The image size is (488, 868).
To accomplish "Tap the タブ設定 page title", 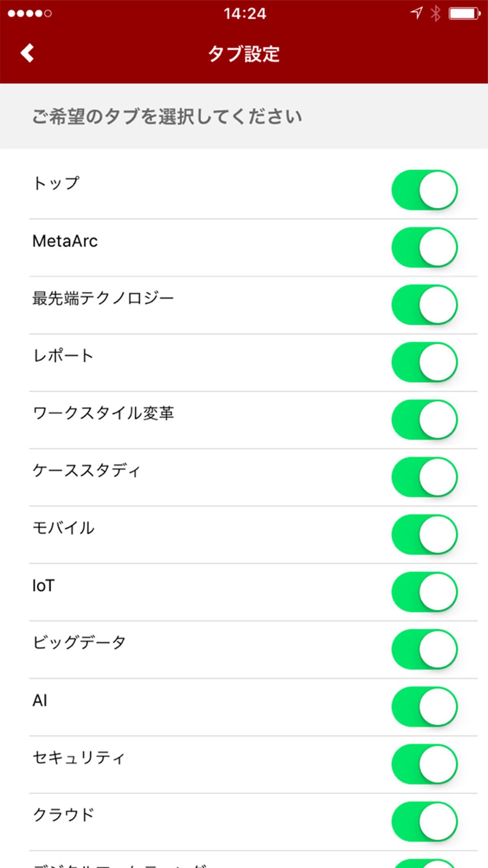I will 244,54.
